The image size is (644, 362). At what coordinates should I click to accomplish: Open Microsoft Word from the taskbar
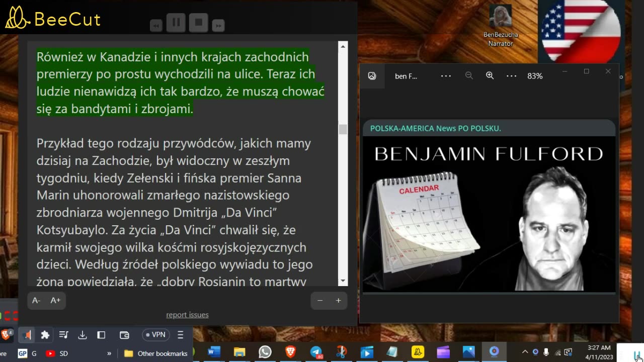[214, 352]
